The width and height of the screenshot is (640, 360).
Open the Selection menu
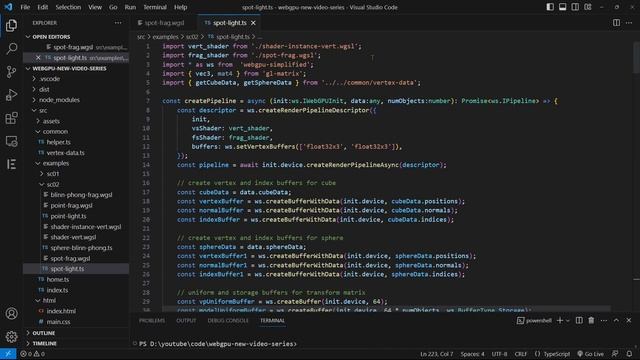click(68, 7)
